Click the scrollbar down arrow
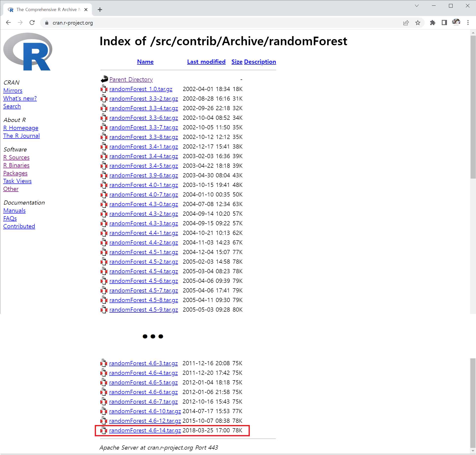This screenshot has height=455, width=476. click(x=473, y=451)
